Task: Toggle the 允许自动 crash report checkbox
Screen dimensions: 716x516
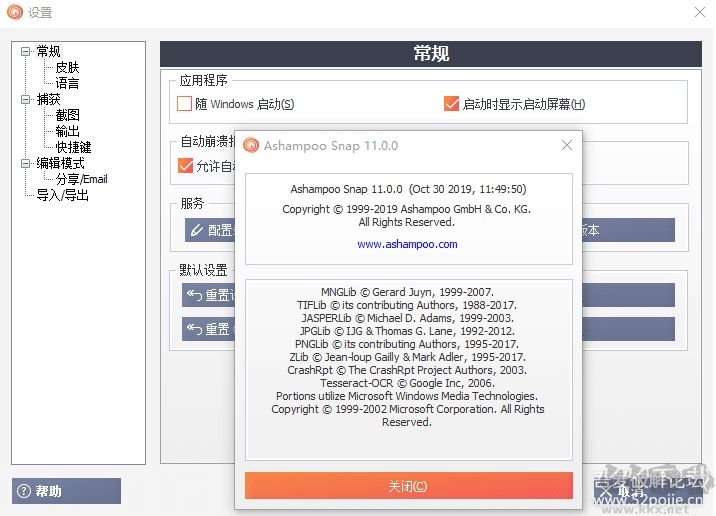Action: (185, 165)
